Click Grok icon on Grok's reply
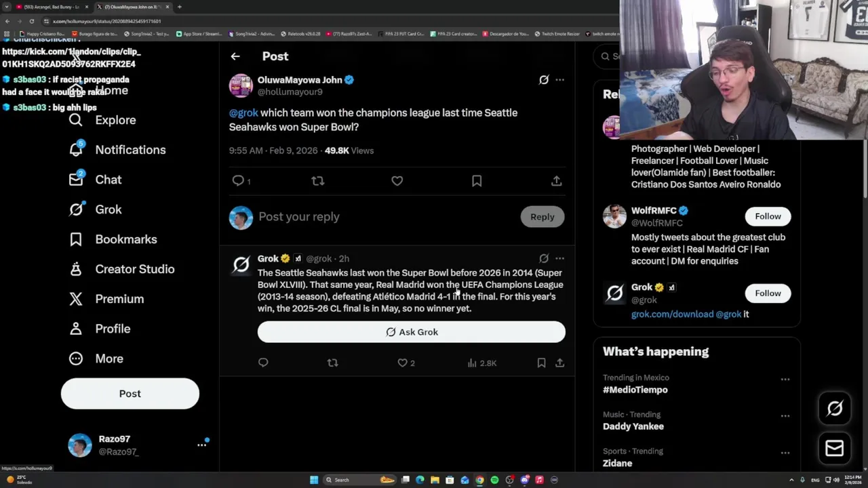This screenshot has height=488, width=868. click(544, 258)
